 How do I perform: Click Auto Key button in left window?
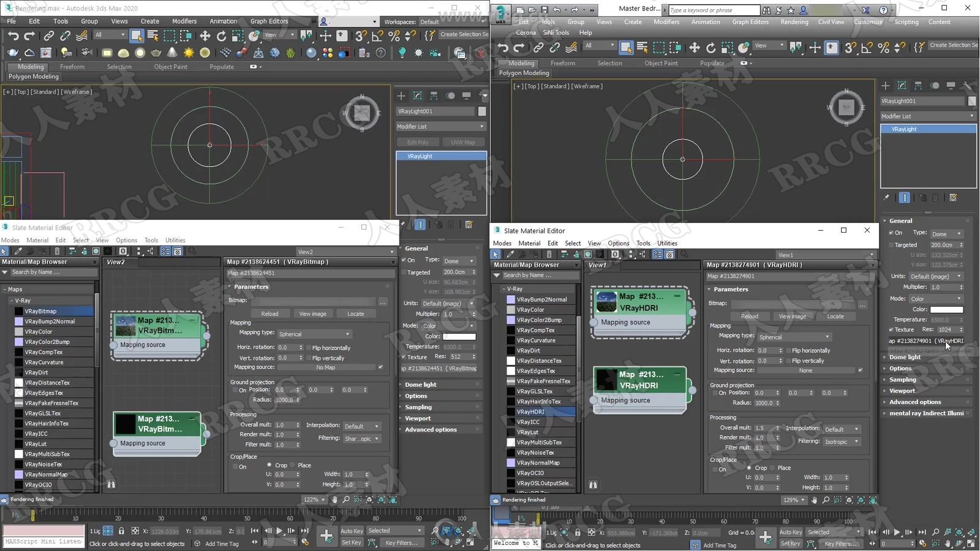[352, 531]
